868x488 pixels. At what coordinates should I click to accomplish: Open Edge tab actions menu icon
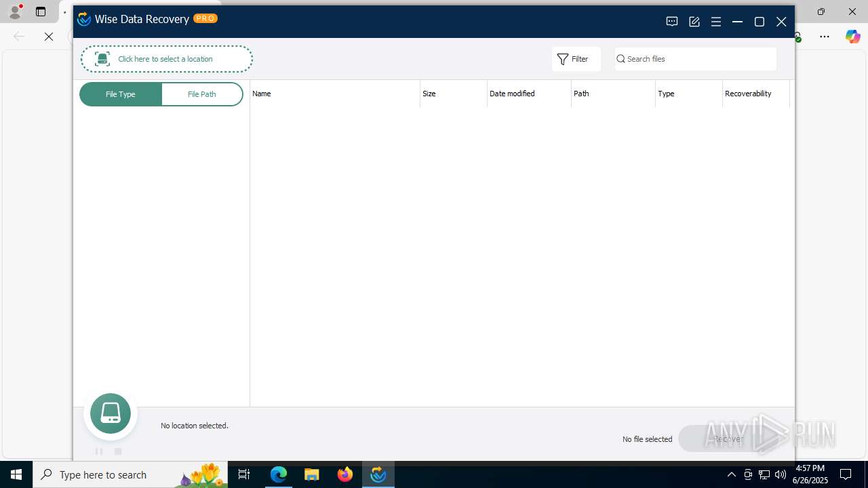click(x=41, y=12)
